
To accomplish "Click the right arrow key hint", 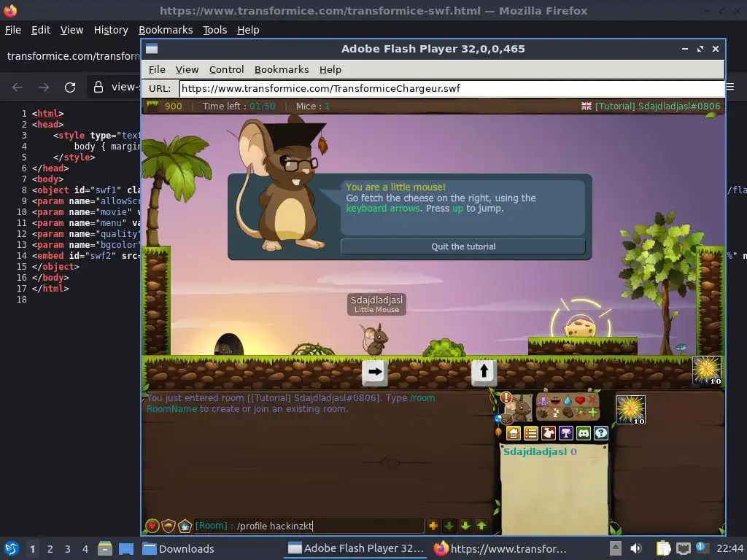I will 375,372.
